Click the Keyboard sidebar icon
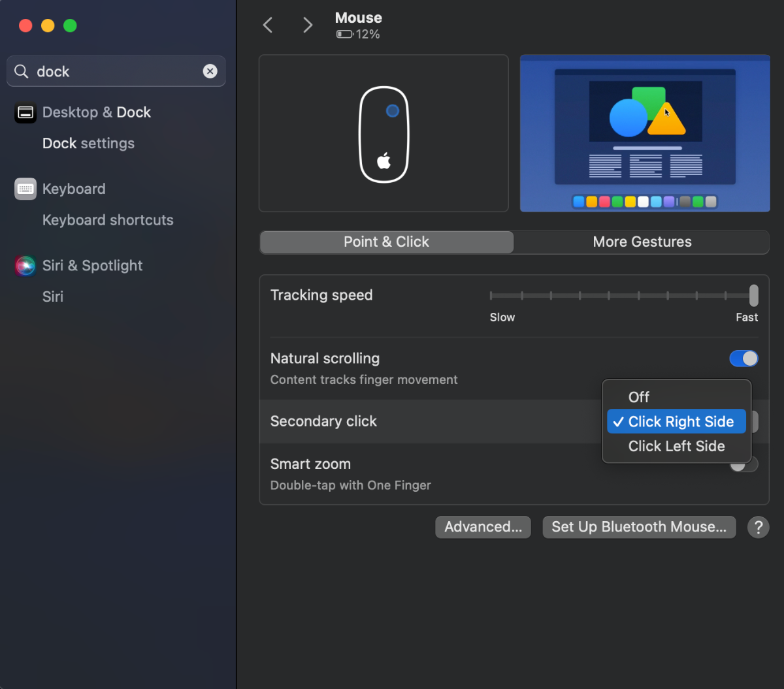 point(25,189)
